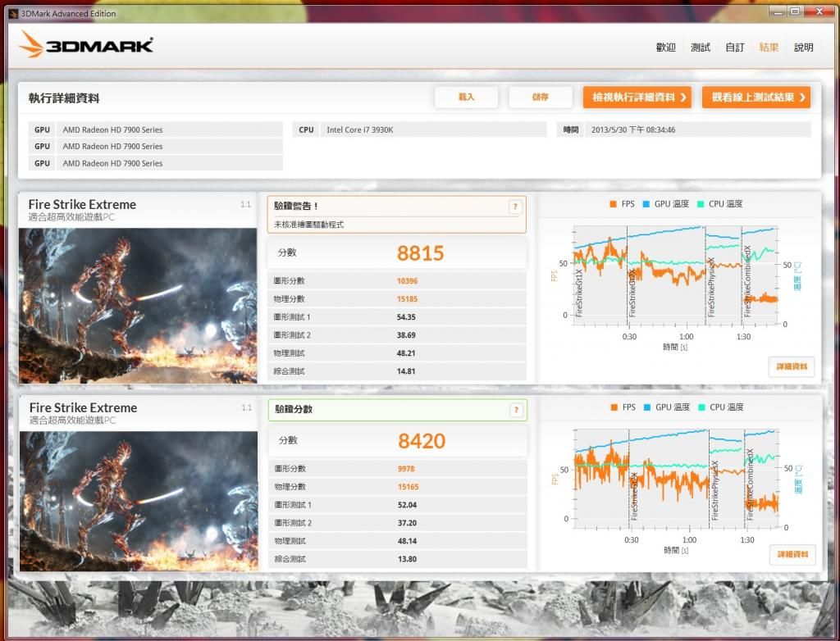Click the 物理測試 value 48.14
Image resolution: width=840 pixels, height=641 pixels.
point(407,541)
